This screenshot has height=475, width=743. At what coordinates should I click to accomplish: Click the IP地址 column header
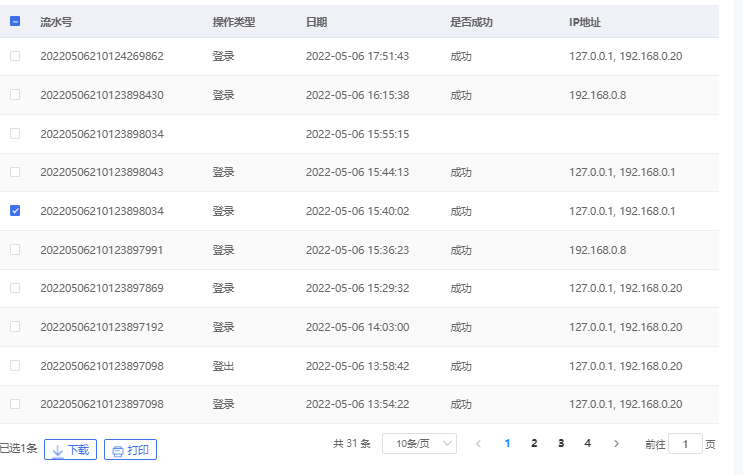pyautogui.click(x=585, y=21)
